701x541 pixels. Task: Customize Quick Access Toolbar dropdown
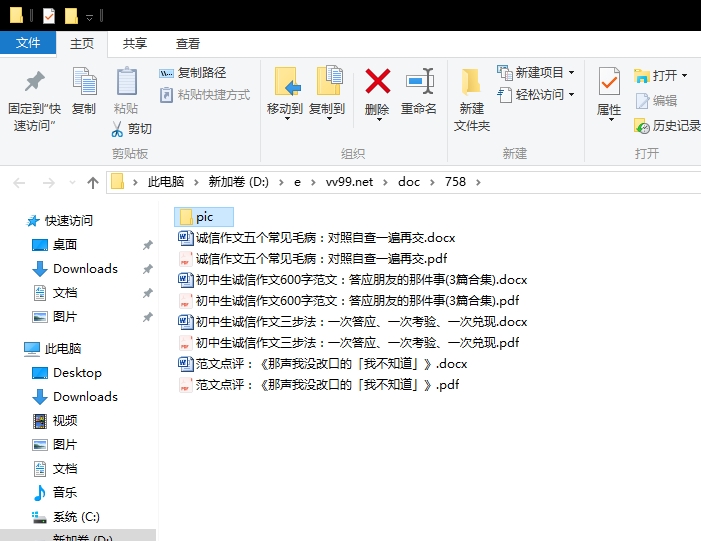tap(89, 17)
